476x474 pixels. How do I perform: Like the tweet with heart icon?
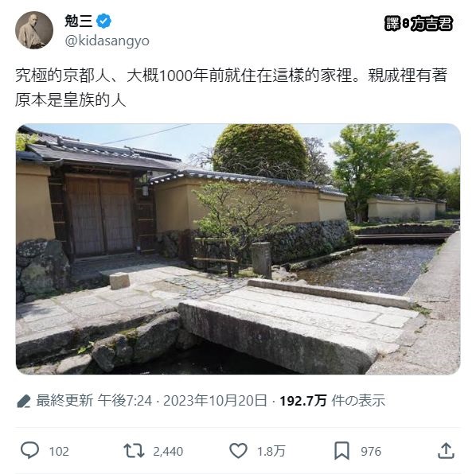pyautogui.click(x=238, y=451)
